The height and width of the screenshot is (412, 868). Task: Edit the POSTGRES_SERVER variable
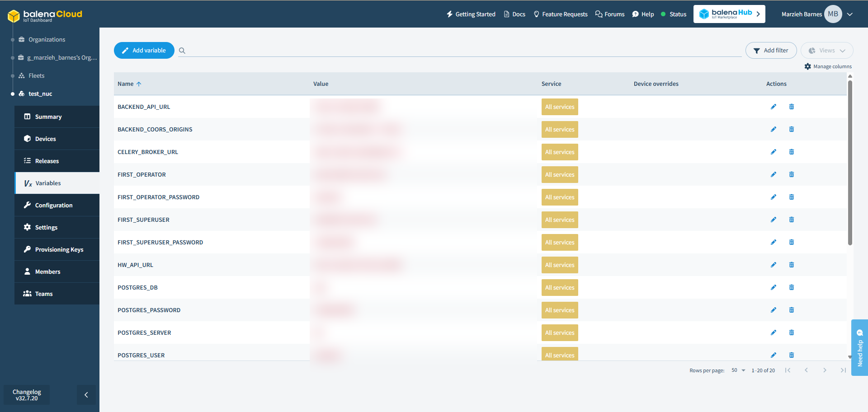coord(774,332)
